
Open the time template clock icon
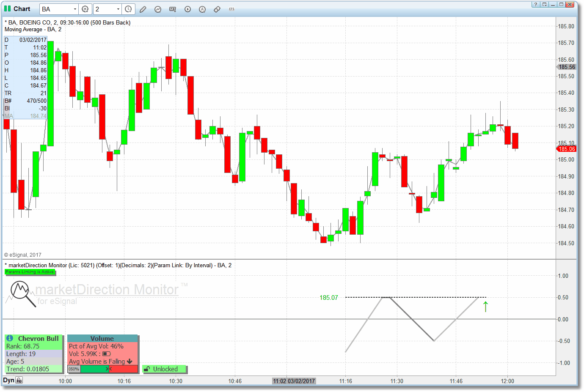point(128,9)
